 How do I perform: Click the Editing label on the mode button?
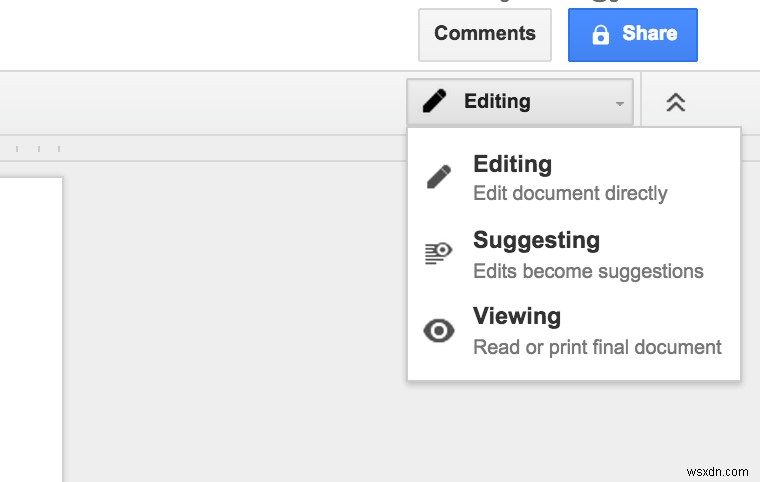pos(497,101)
